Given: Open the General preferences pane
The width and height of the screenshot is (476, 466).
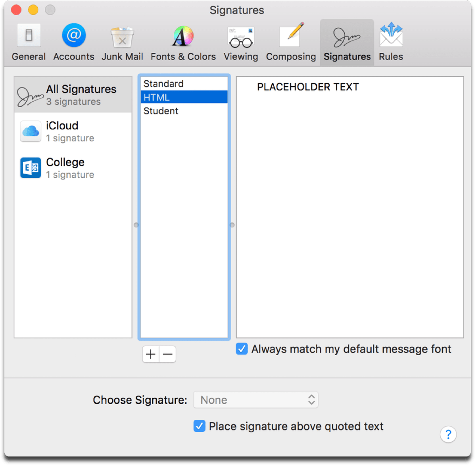Looking at the screenshot, I should [28, 42].
